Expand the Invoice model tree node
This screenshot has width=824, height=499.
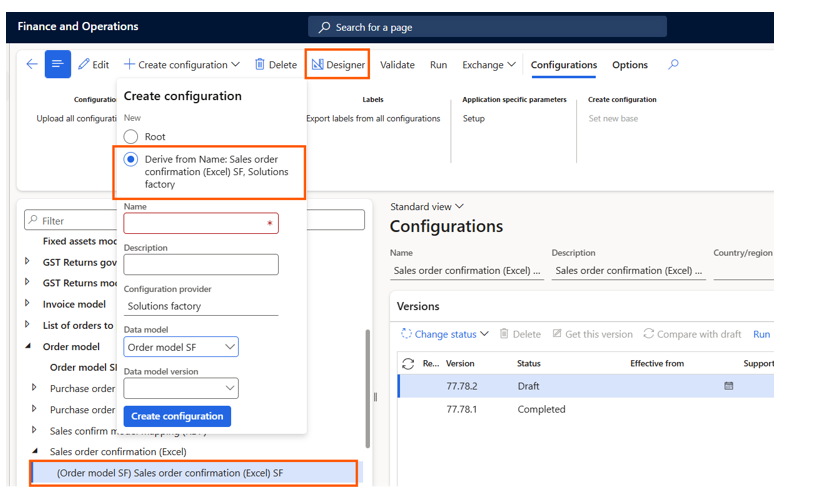(27, 303)
